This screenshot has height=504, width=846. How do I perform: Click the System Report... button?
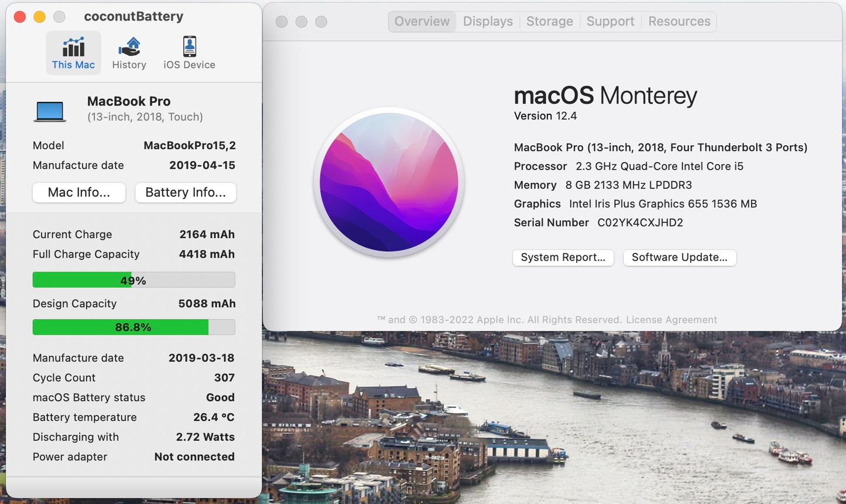point(563,258)
